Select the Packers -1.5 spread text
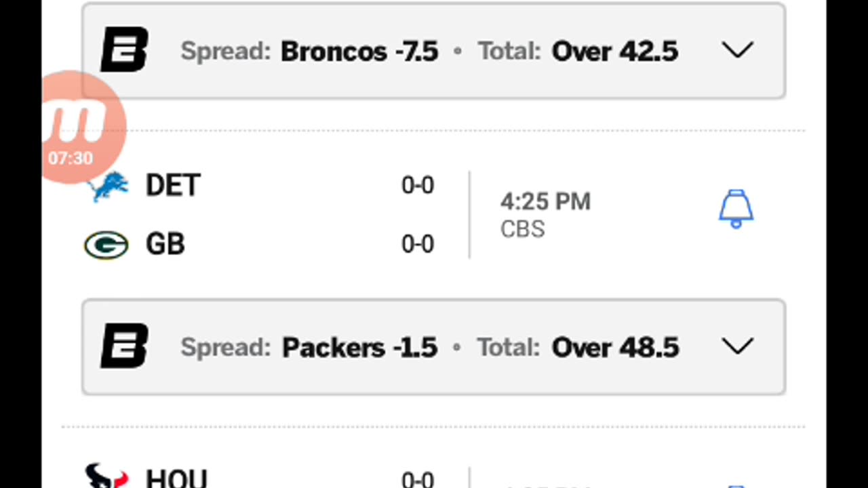The image size is (868, 488). [x=359, y=347]
